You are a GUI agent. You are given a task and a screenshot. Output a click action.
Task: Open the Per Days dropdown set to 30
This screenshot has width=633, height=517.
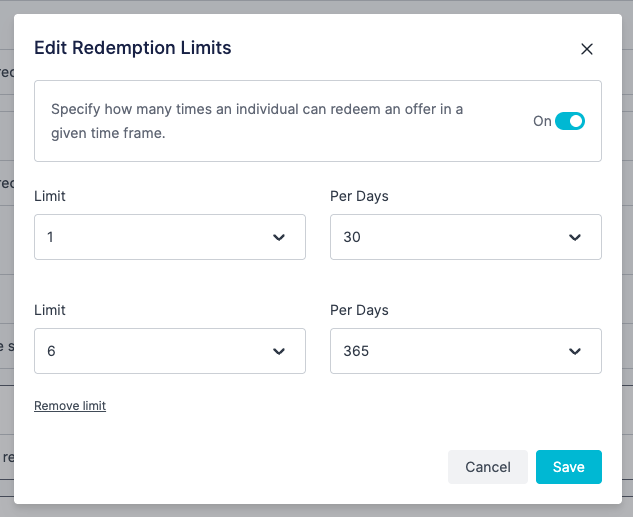click(x=466, y=237)
